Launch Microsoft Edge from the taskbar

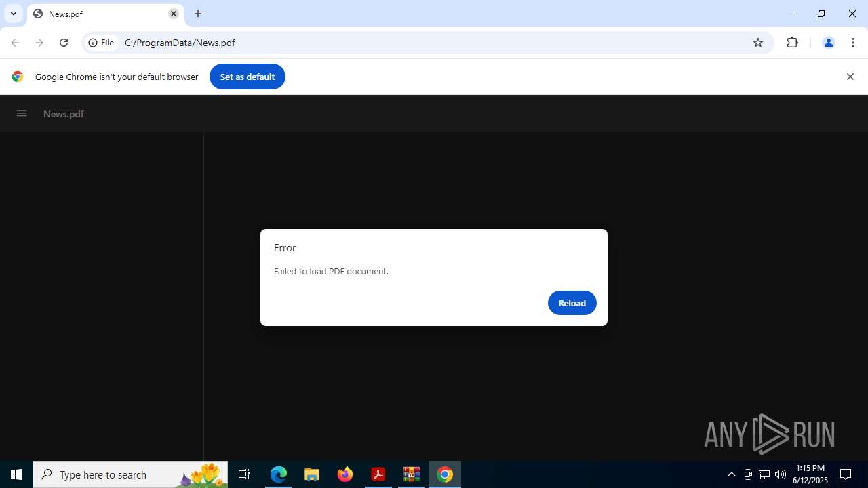pos(279,474)
